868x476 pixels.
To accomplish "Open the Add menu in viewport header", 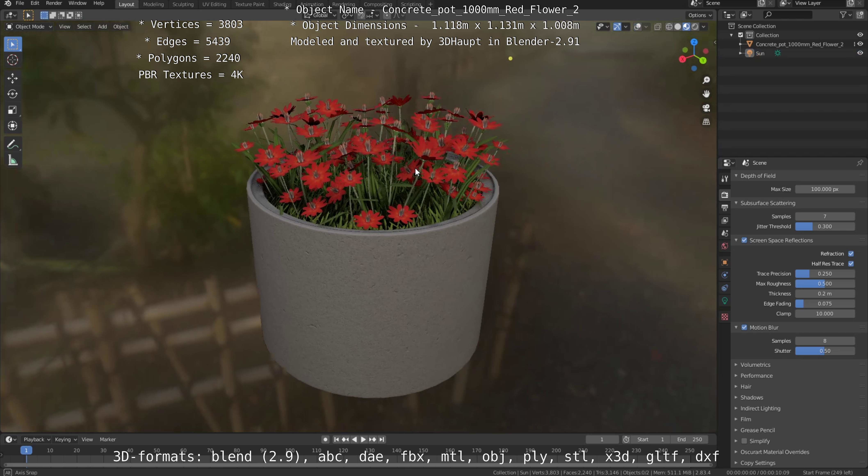I will 102,27.
